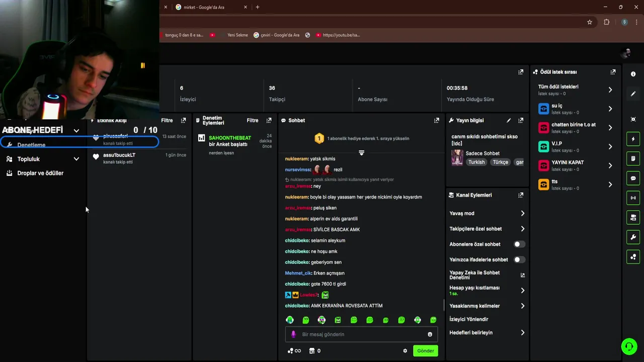Open Filtre in Denetim Eylemleri panel
644x362 pixels.
pos(253,121)
